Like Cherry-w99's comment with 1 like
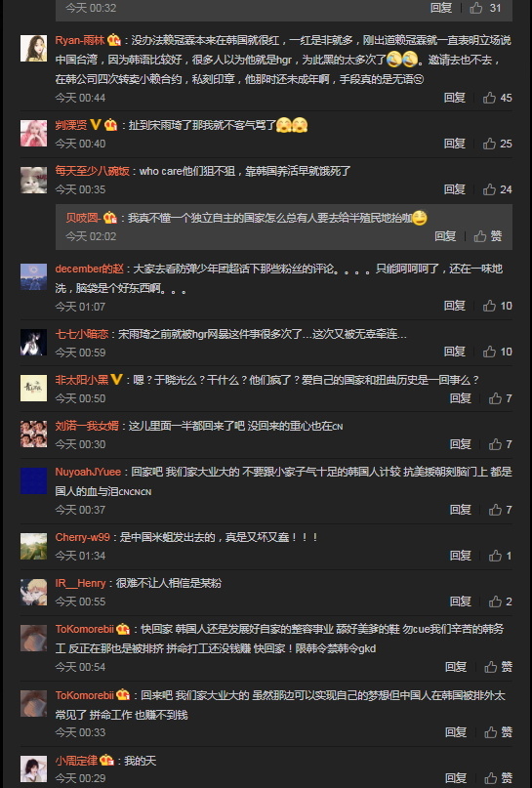Viewport: 532px width, 788px height. [501, 556]
